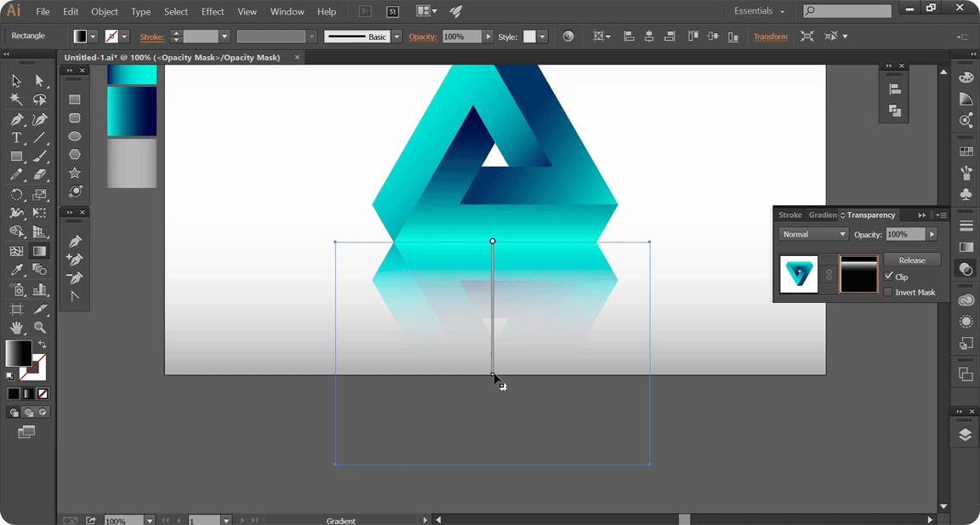Click the Release mask button
The image size is (980, 525).
tap(912, 260)
